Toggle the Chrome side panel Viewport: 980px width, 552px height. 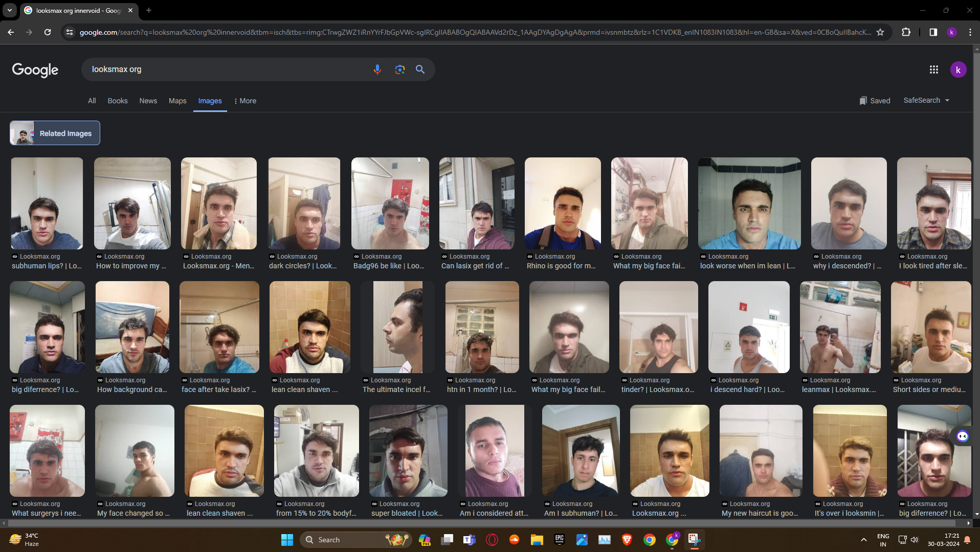(933, 32)
